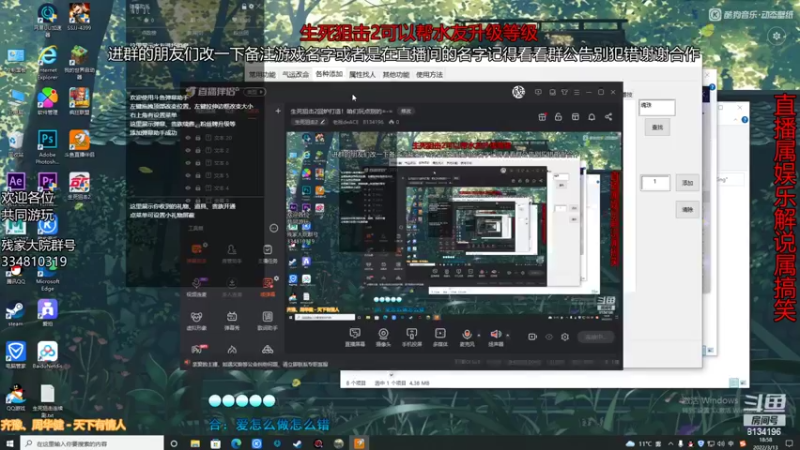Click the Windows Start button
This screenshot has height=450, width=800.
(x=9, y=443)
